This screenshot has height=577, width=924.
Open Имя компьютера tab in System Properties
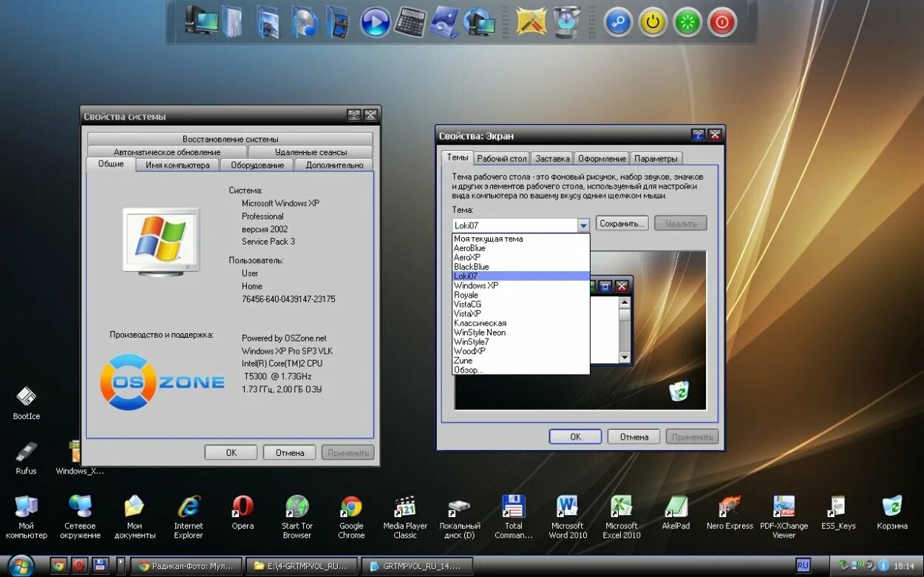[x=177, y=165]
